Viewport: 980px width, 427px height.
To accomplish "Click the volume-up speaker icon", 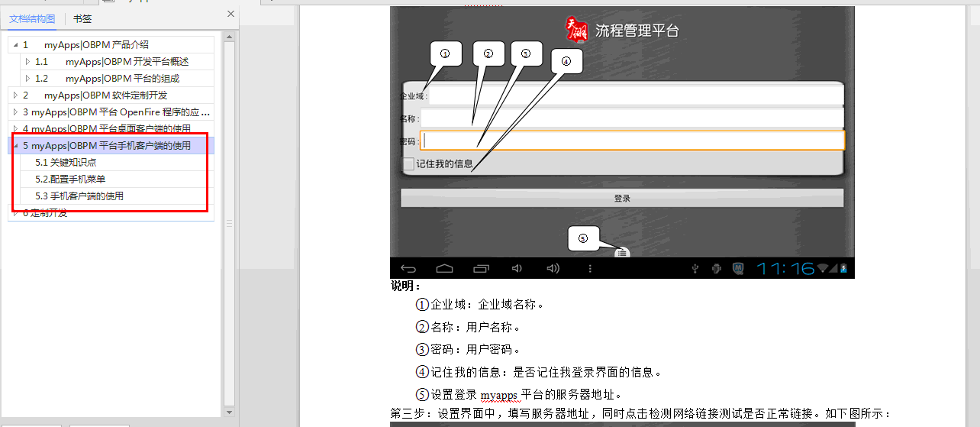I will coord(553,268).
